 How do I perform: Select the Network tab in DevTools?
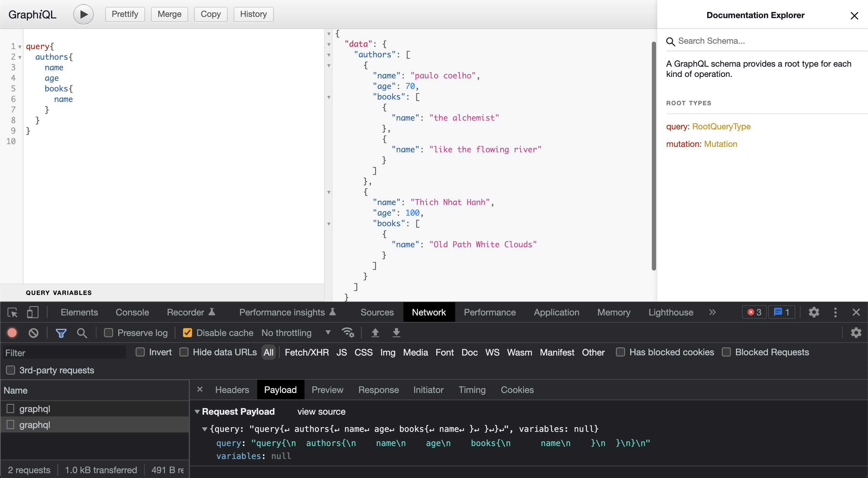[429, 312]
